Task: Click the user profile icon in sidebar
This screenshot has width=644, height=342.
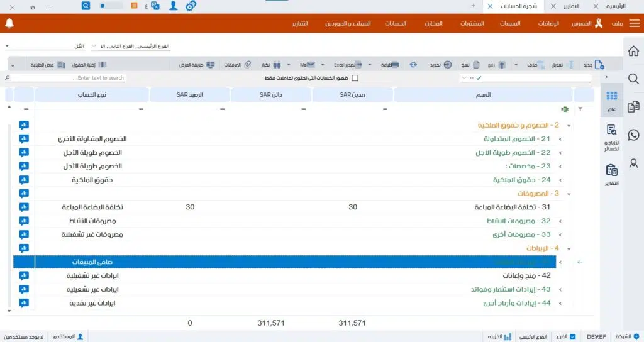Action: click(x=633, y=162)
